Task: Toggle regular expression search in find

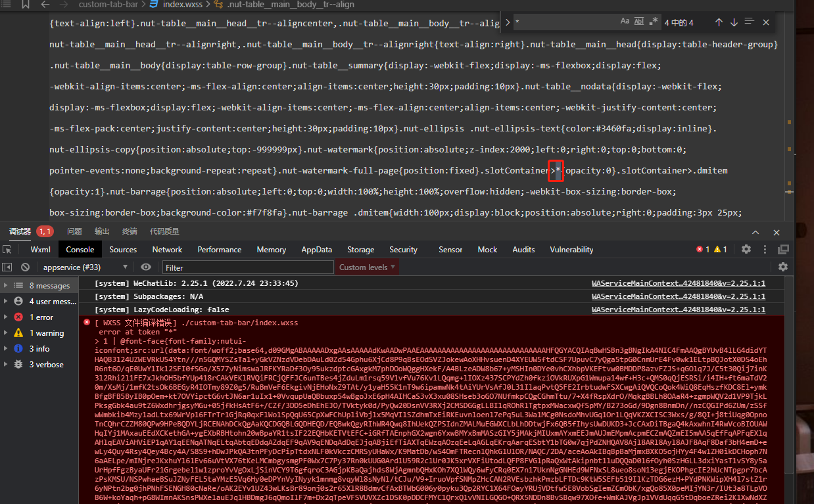Action: point(654,22)
